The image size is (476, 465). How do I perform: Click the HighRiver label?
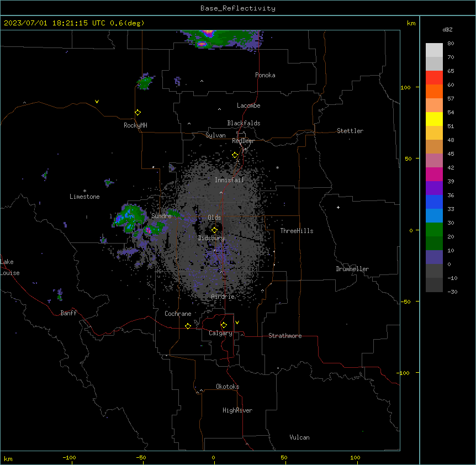tap(237, 410)
